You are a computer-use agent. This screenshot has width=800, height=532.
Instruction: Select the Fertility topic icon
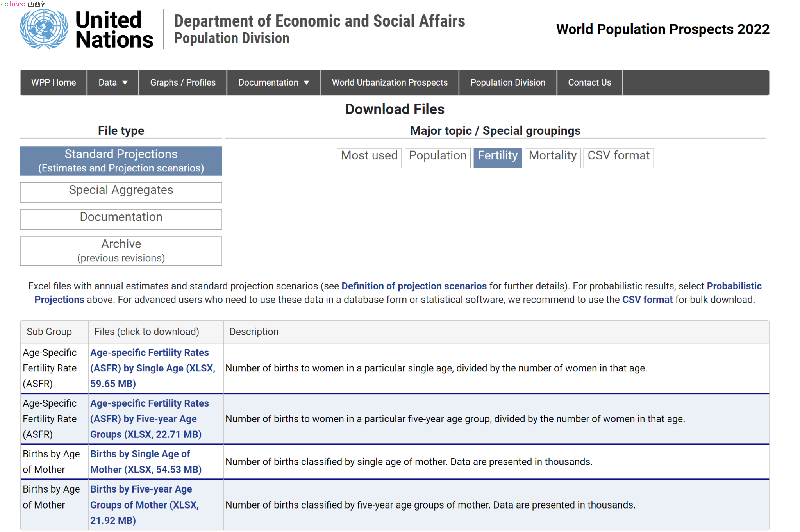tap(498, 156)
